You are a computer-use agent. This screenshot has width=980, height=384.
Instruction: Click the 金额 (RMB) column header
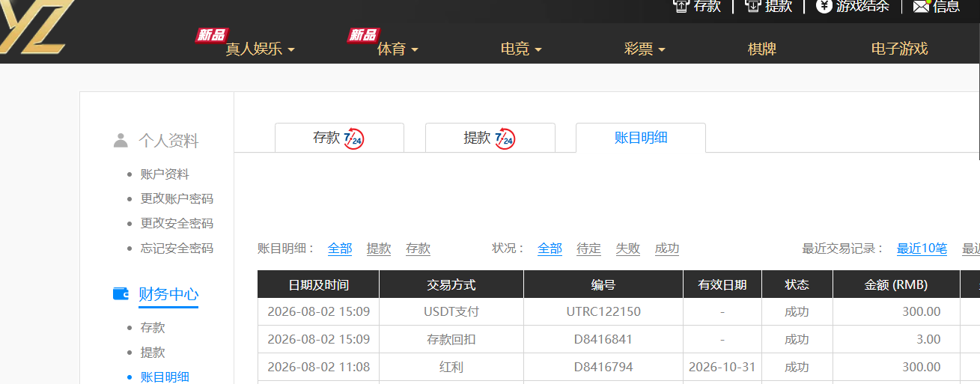[x=896, y=285]
